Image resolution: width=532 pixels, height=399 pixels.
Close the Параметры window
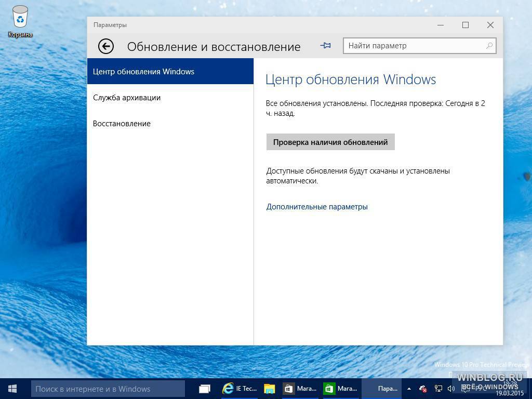coord(490,25)
